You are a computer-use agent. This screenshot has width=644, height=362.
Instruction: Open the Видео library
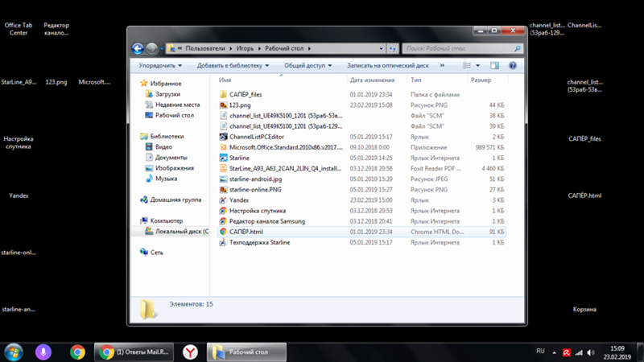tap(163, 147)
